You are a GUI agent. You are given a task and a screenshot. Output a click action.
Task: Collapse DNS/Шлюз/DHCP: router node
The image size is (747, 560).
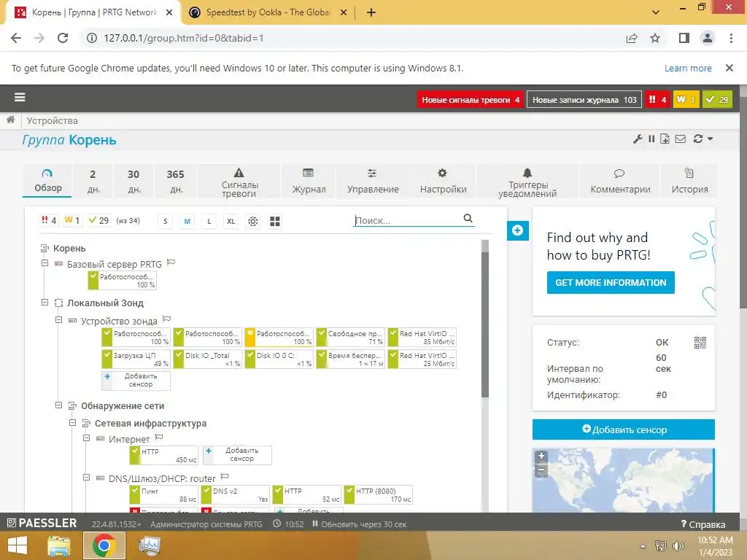[x=86, y=477]
